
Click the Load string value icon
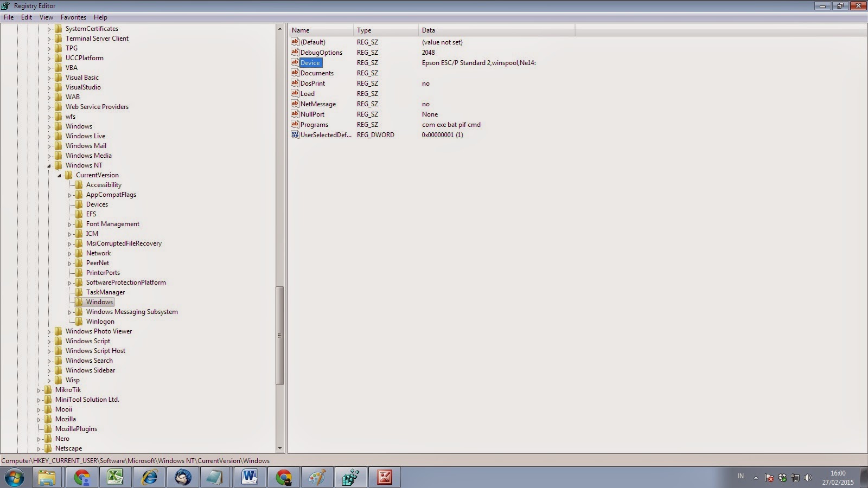[295, 93]
